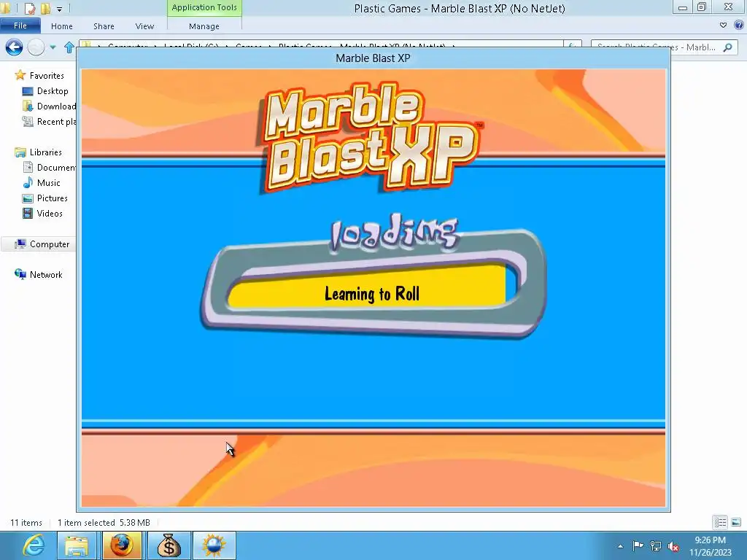Click the Explorer forward arrow button
Viewport: 747px width, 560px height.
36,47
